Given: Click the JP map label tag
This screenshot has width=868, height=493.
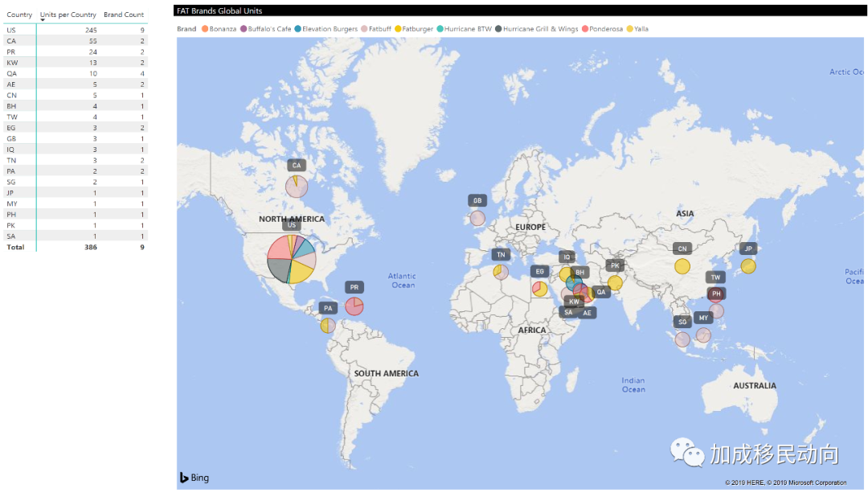Looking at the screenshot, I should (x=748, y=249).
